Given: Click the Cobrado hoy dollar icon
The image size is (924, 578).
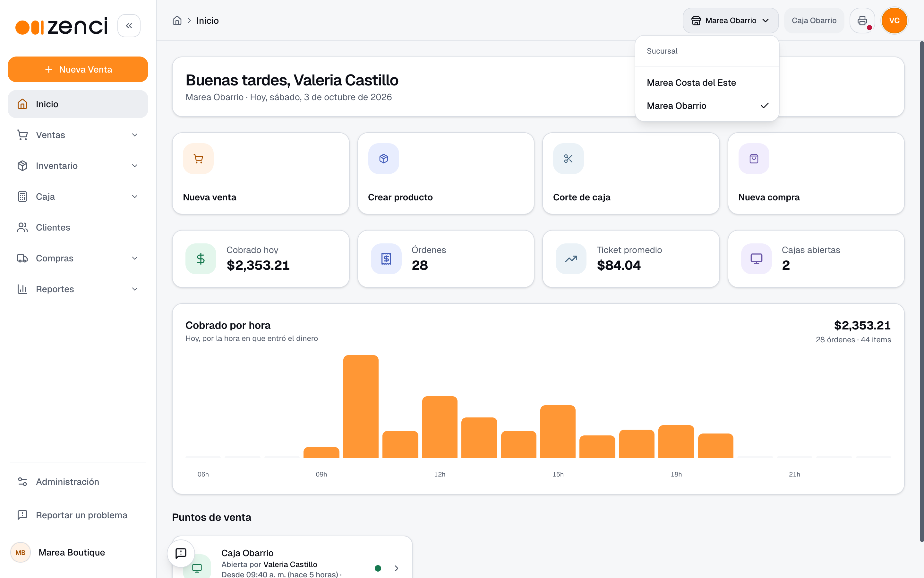Looking at the screenshot, I should tap(201, 259).
